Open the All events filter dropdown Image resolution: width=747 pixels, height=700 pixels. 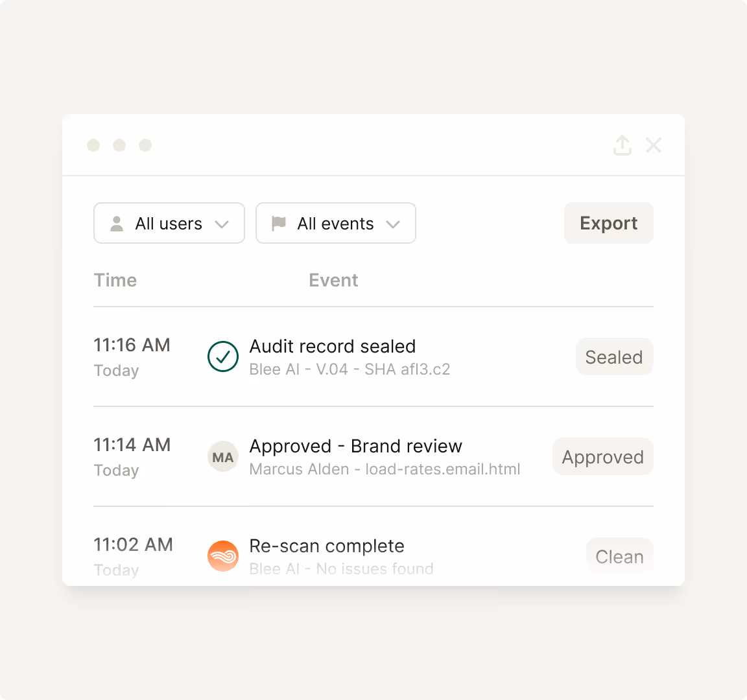tap(336, 223)
